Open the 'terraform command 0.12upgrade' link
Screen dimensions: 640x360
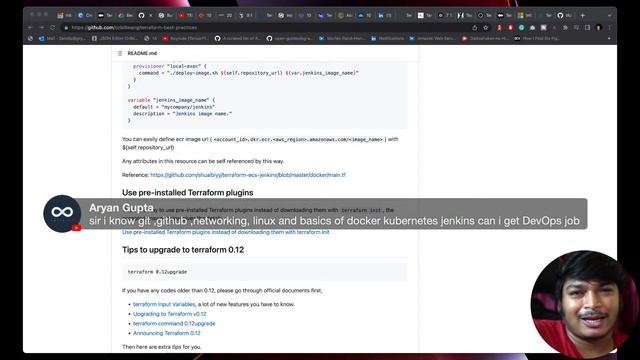click(x=174, y=323)
